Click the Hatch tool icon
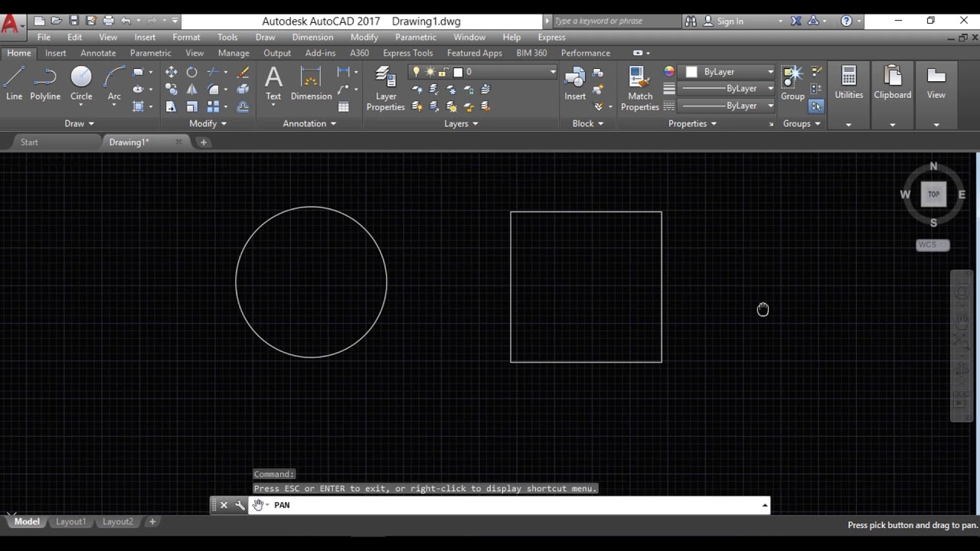 click(x=138, y=107)
